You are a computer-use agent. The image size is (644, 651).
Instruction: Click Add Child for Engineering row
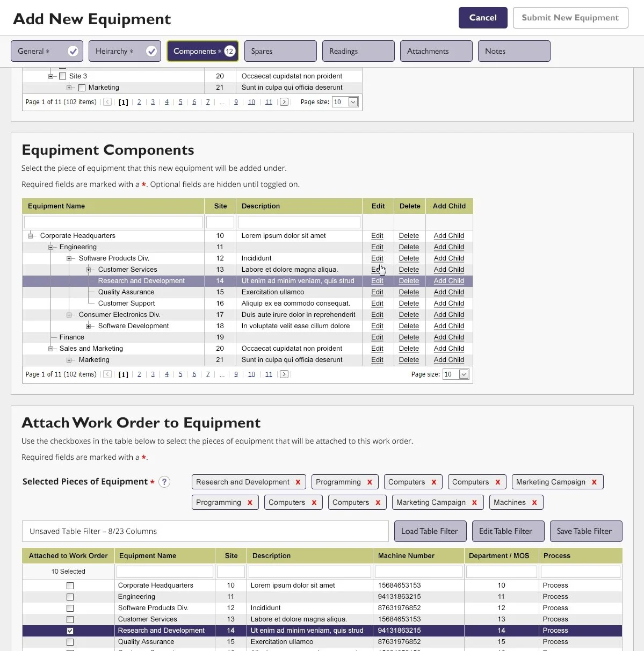(x=449, y=247)
